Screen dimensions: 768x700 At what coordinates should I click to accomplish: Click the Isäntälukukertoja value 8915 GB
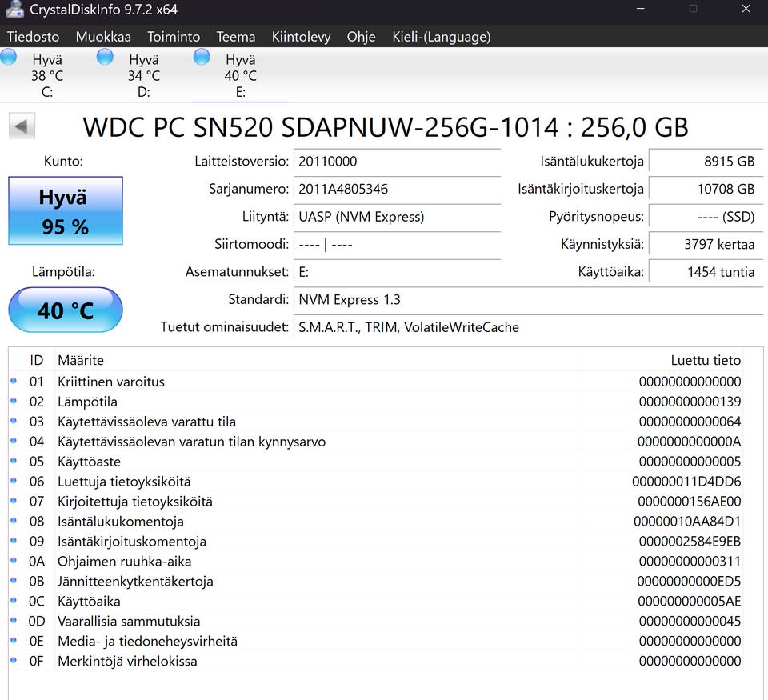(706, 161)
